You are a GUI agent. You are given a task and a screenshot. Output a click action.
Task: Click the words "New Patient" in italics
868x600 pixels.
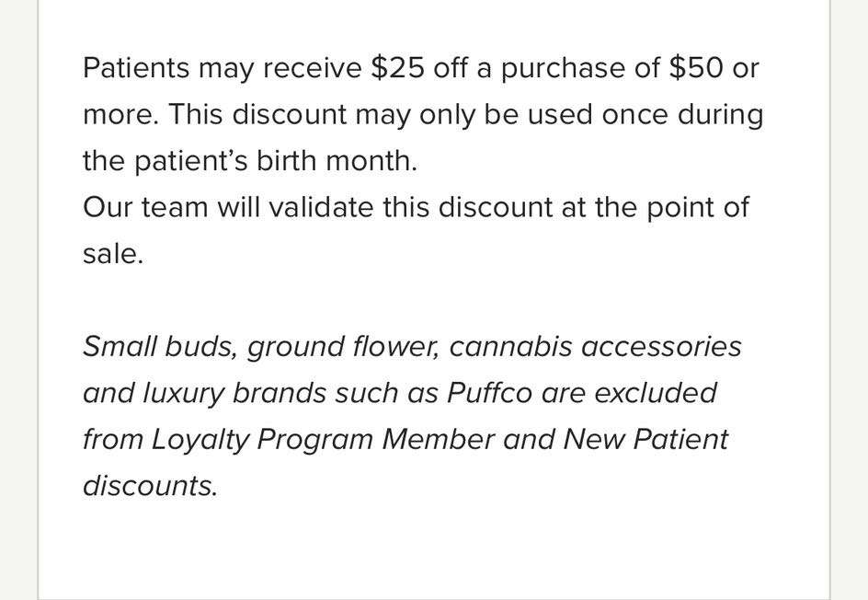tap(645, 439)
